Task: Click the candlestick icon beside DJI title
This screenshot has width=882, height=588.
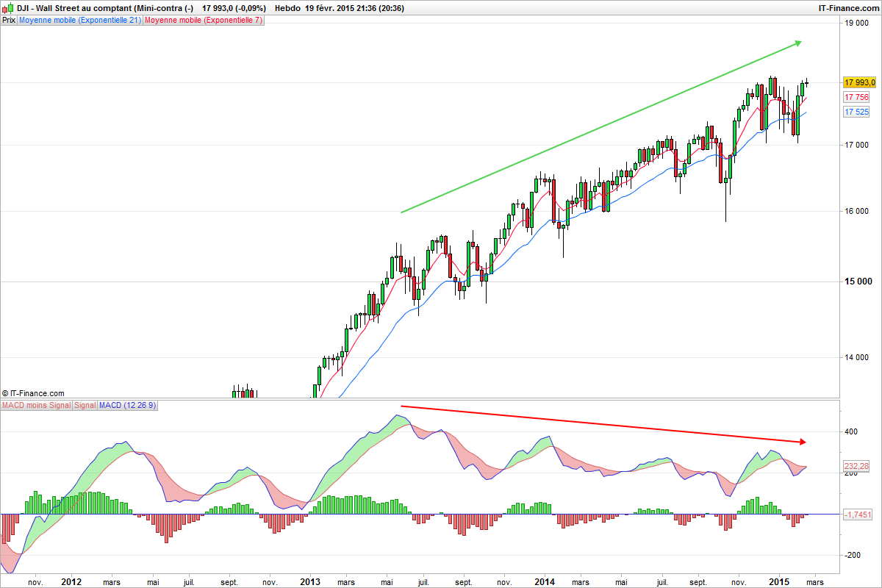Action: (7, 8)
